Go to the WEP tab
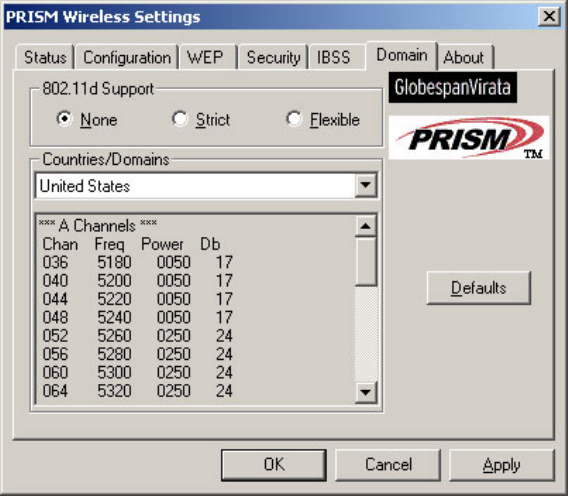The image size is (568, 496). pos(208,57)
